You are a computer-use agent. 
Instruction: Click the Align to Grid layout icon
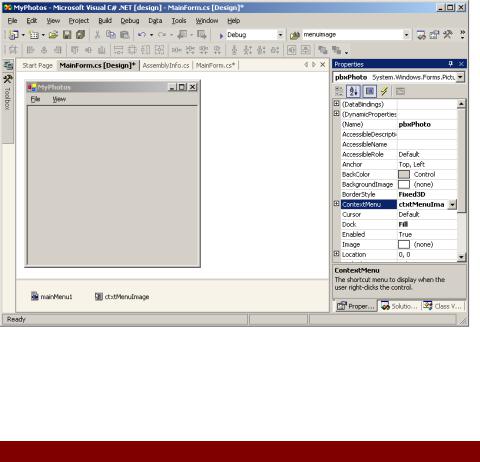[13, 50]
